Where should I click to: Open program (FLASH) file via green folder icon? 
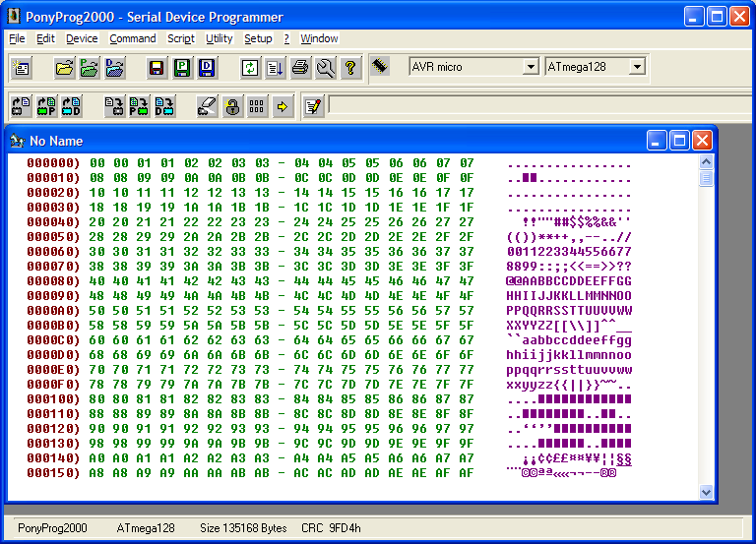(90, 68)
